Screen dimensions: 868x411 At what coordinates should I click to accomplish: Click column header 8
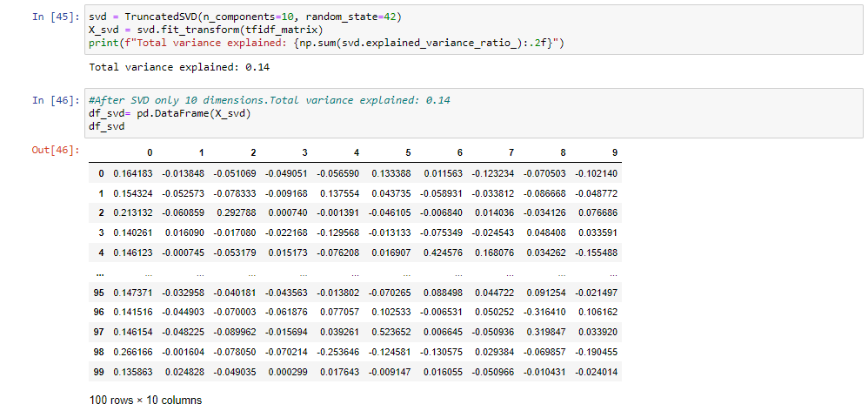tap(564, 152)
